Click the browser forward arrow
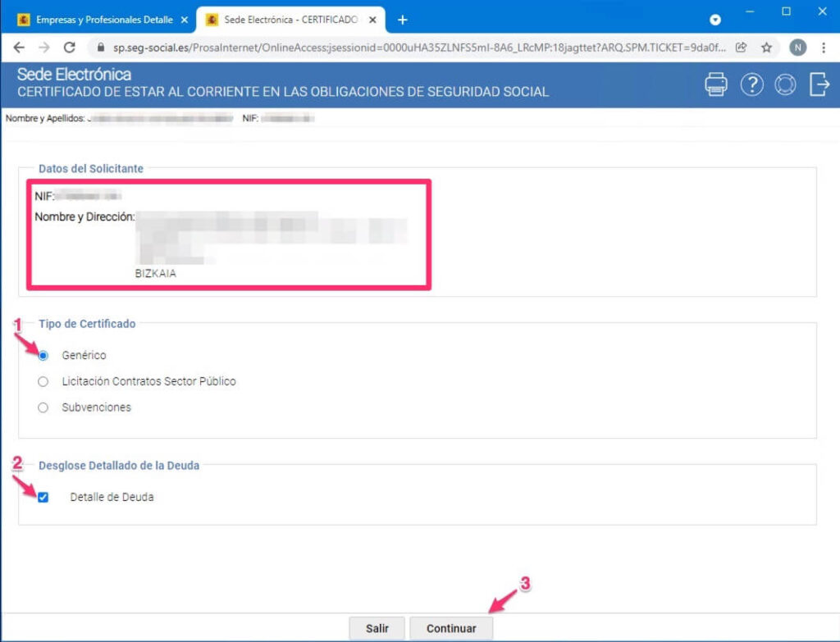Viewport: 840px width, 642px height. (44, 48)
